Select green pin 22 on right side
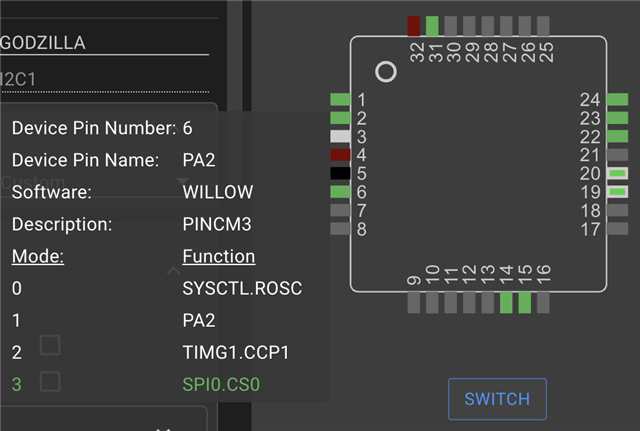Screen dimensions: 640x431 [x=618, y=136]
